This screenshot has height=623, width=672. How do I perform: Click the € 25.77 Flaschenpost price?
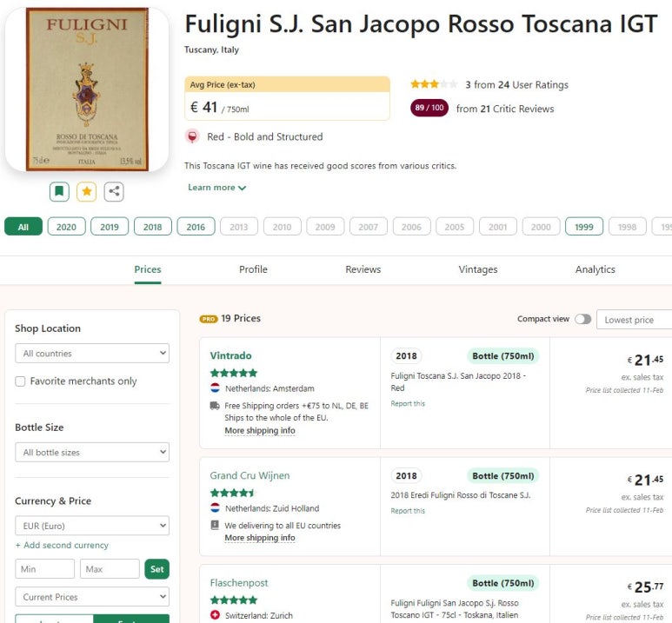tap(645, 587)
